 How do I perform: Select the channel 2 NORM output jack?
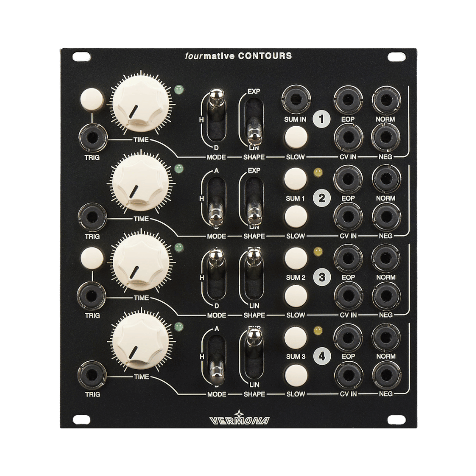[386, 179]
